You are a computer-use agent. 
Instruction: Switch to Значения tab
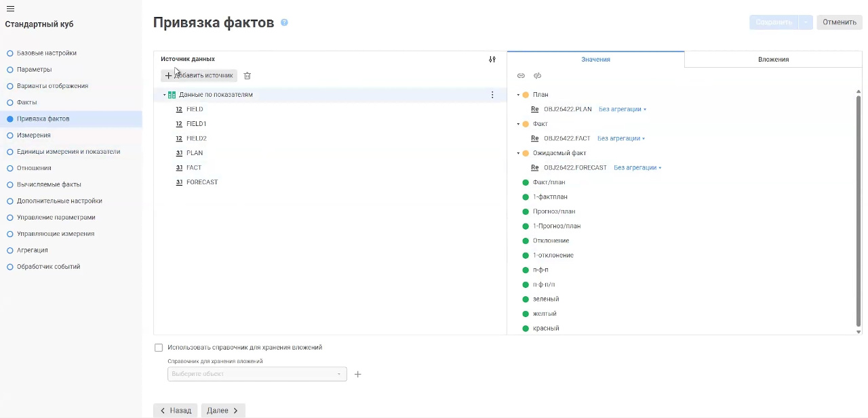click(595, 59)
